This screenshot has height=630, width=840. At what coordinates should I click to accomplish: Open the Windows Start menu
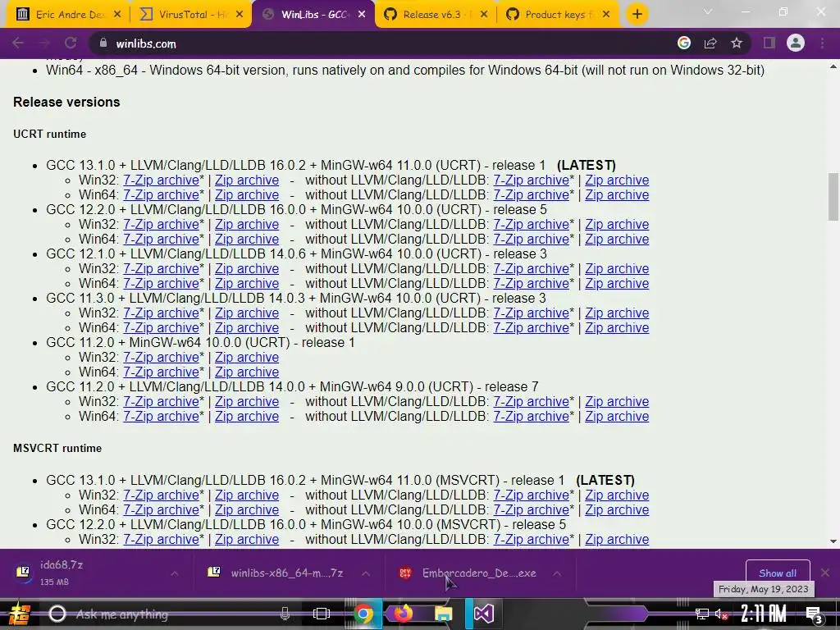click(18, 614)
